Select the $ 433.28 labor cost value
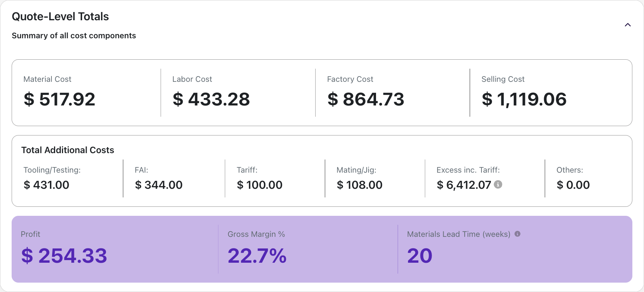Viewport: 644px width, 292px height. pyautogui.click(x=211, y=99)
